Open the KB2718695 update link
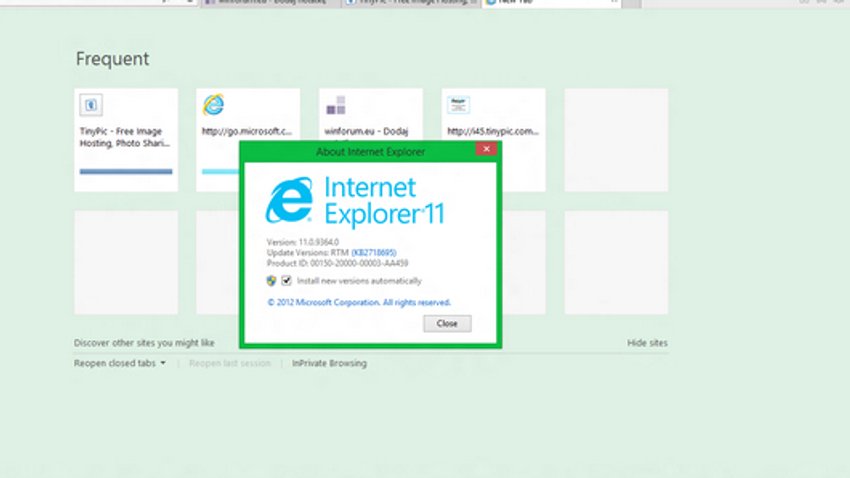This screenshot has height=478, width=850. [374, 253]
